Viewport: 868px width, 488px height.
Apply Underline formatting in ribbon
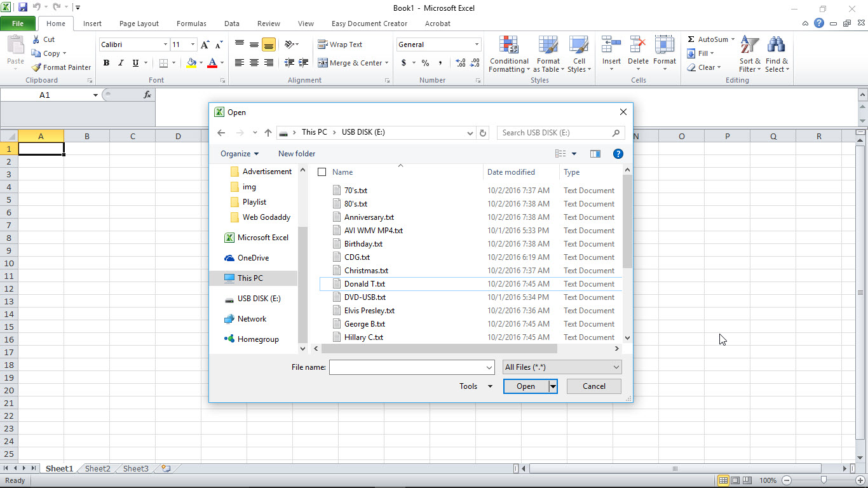tap(135, 63)
